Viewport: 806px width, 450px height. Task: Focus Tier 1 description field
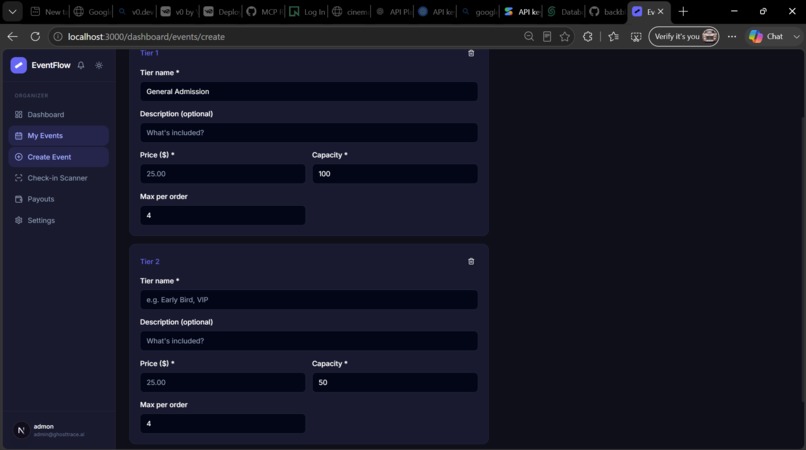coord(308,133)
